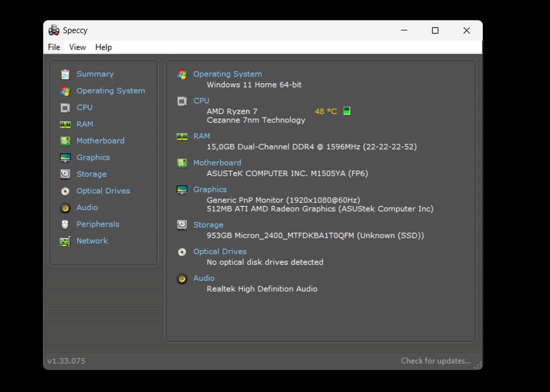Click the Graphics monitor icon in sidebar

click(x=65, y=158)
